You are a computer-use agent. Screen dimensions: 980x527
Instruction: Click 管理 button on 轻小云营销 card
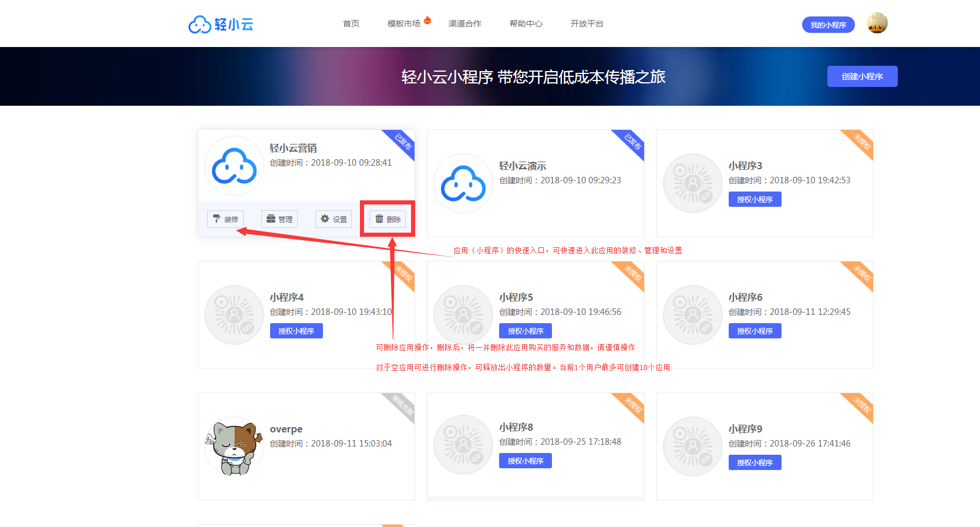click(x=279, y=219)
